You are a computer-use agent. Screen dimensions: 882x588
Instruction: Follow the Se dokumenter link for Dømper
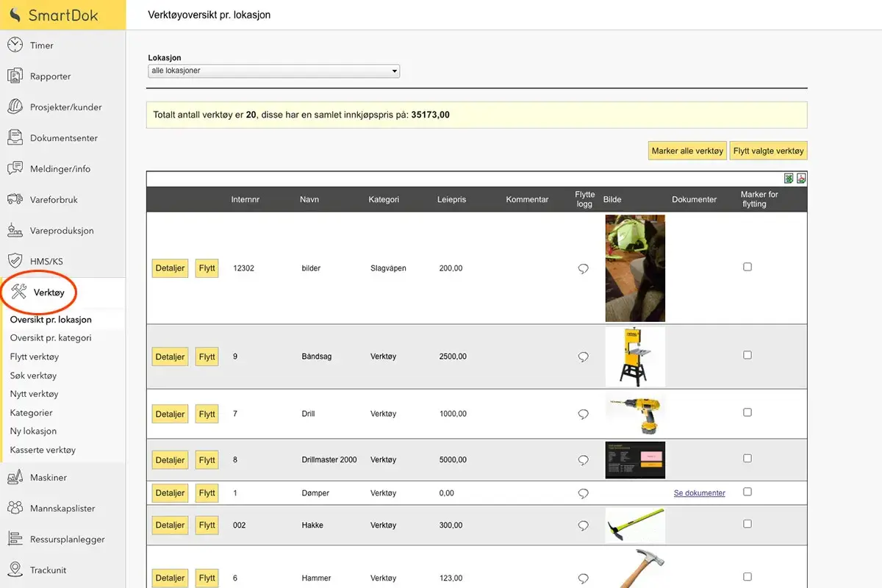coord(699,493)
